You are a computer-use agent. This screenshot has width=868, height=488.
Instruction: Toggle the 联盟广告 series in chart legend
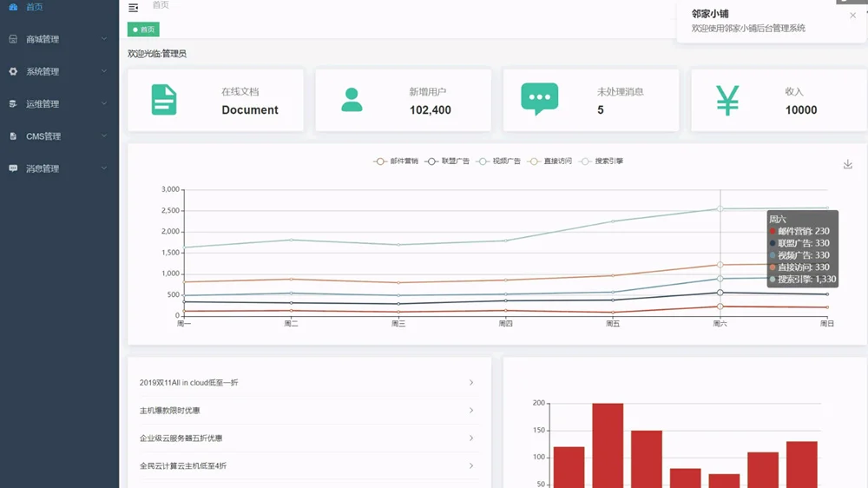(447, 162)
